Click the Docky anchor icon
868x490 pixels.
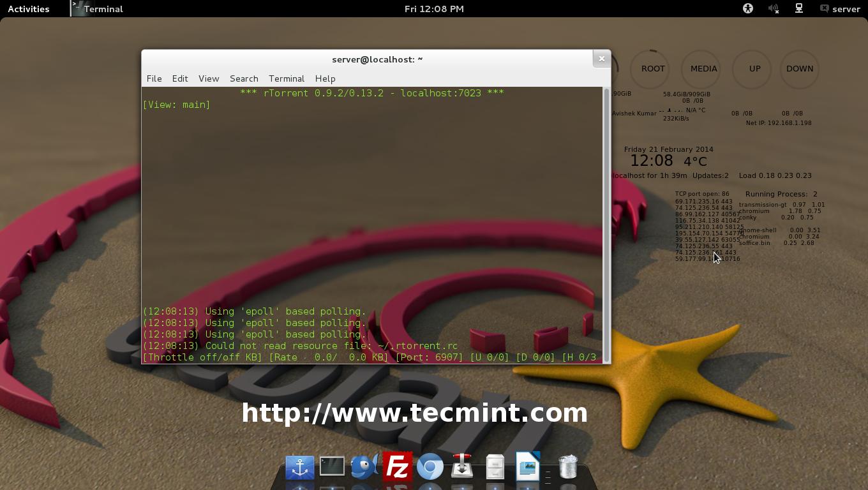(x=300, y=467)
